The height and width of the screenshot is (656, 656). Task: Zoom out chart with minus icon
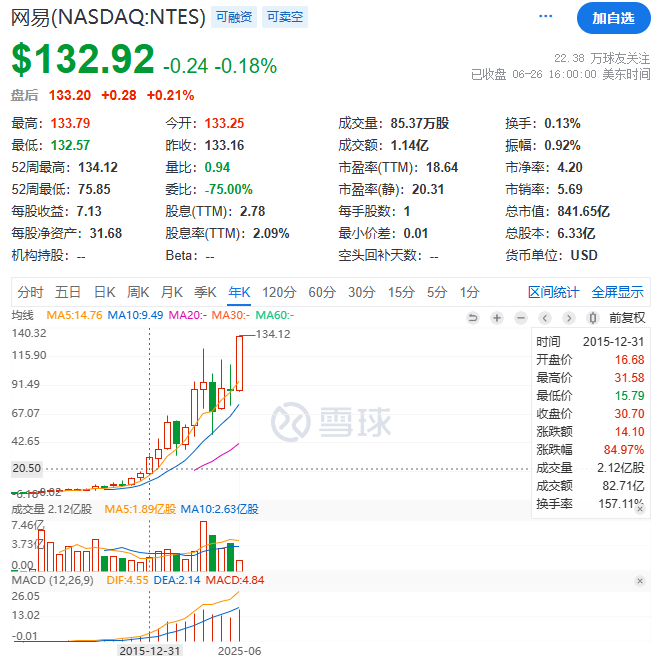tap(521, 318)
